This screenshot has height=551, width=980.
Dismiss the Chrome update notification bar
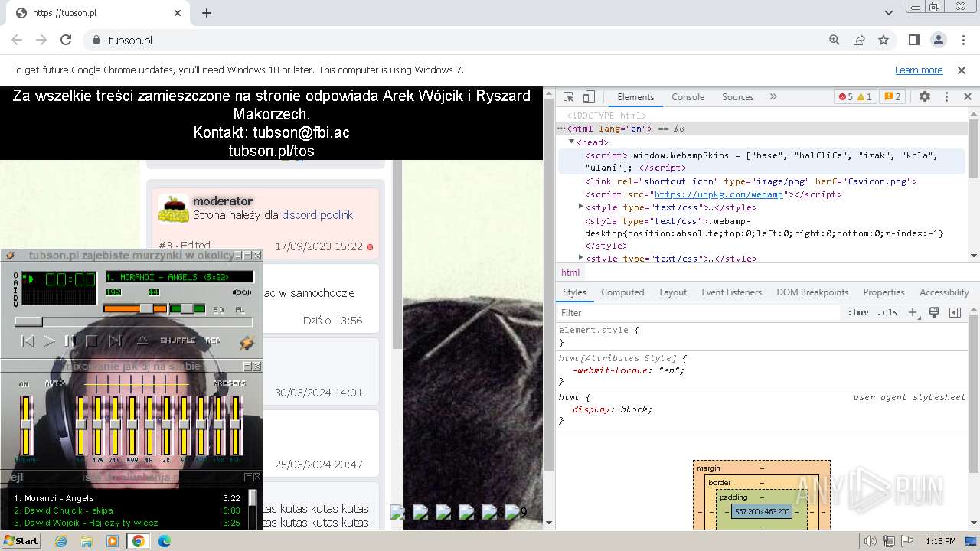(962, 70)
